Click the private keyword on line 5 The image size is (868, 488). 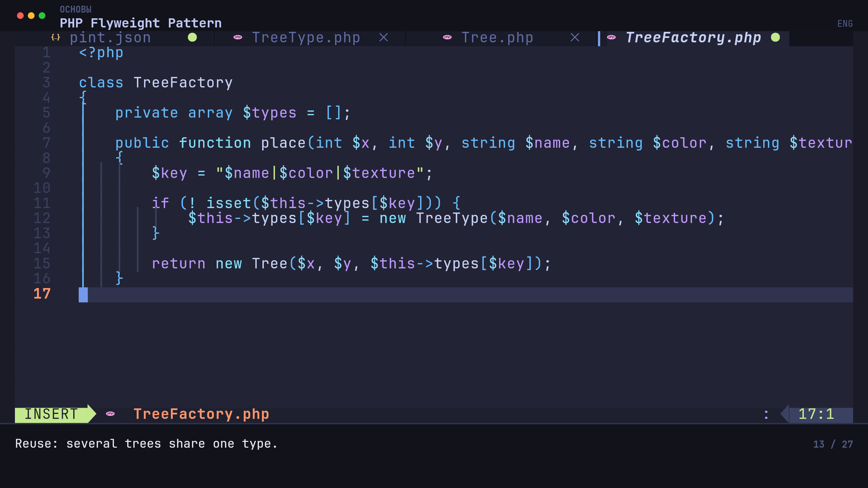click(146, 113)
